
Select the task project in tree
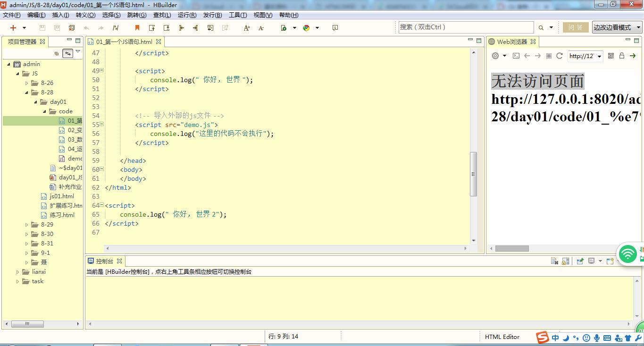coord(38,281)
